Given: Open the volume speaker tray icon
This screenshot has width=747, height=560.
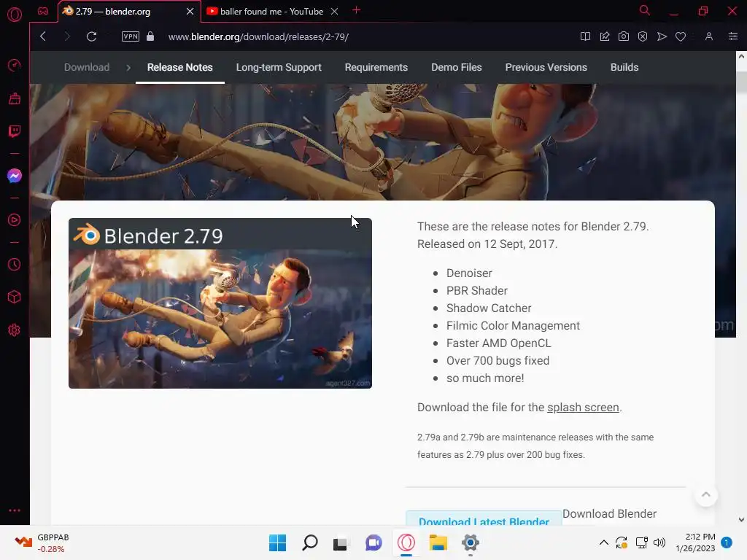Looking at the screenshot, I should pyautogui.click(x=659, y=542).
